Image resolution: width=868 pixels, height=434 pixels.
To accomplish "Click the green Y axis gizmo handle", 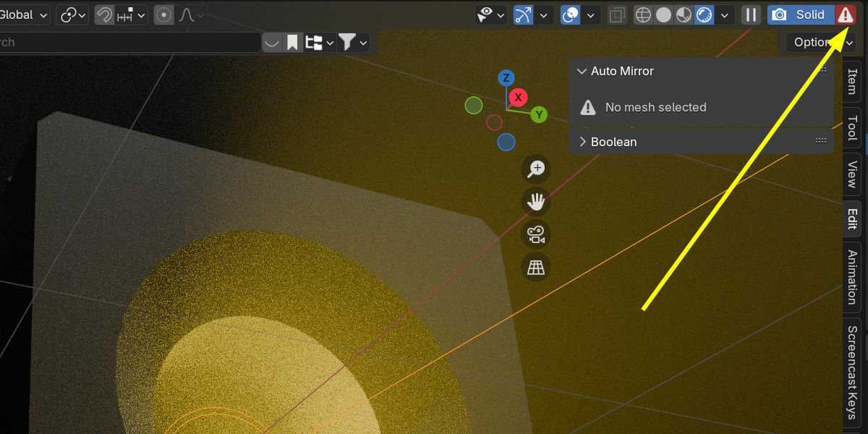I will (539, 114).
